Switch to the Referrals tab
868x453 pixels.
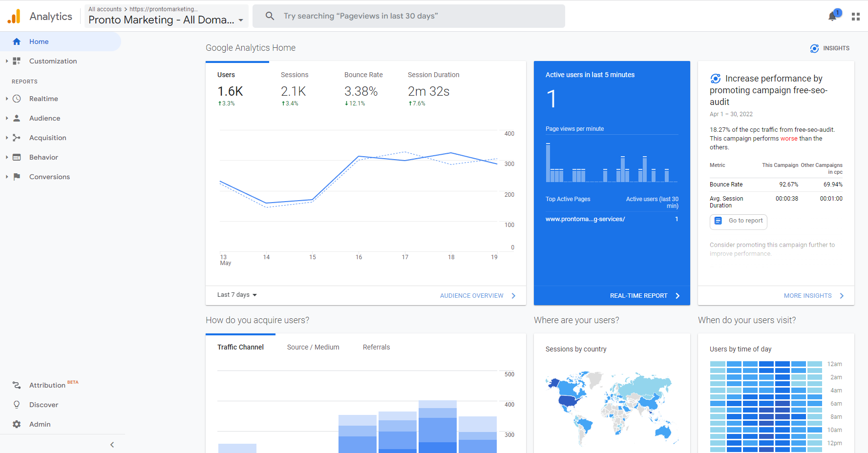pos(377,347)
